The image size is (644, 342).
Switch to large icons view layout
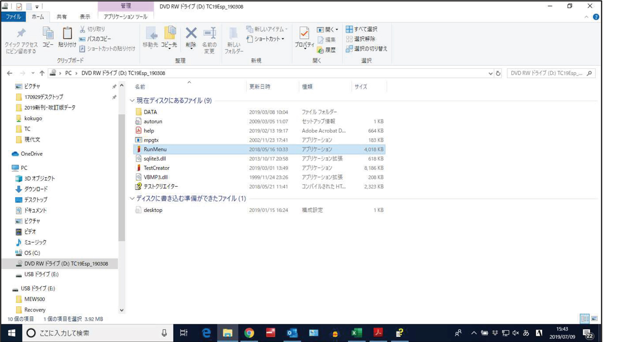pos(594,319)
